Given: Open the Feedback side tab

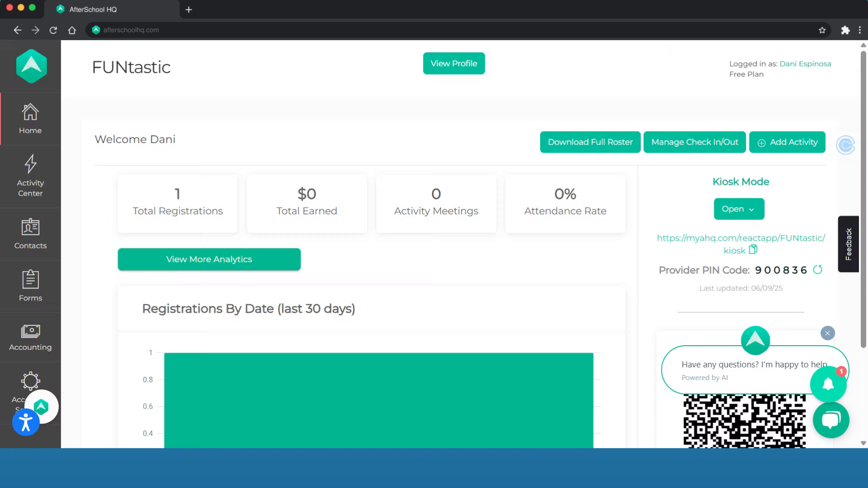Looking at the screenshot, I should pyautogui.click(x=848, y=244).
